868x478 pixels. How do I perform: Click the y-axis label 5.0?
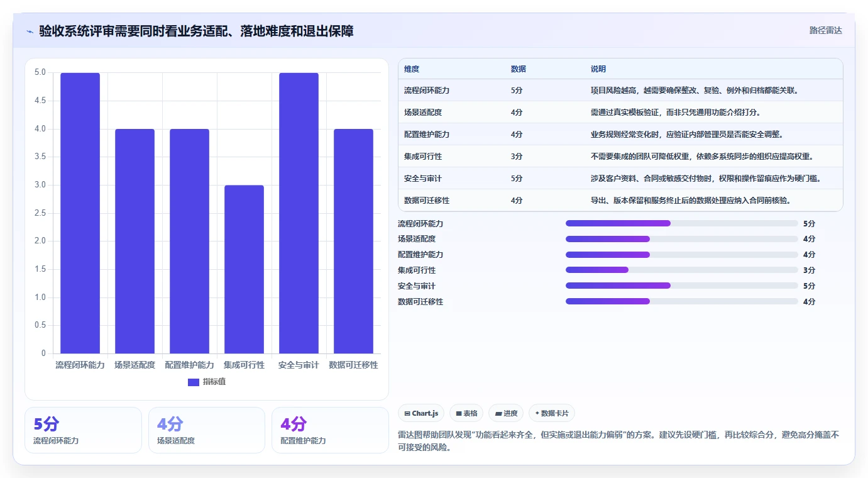point(40,72)
